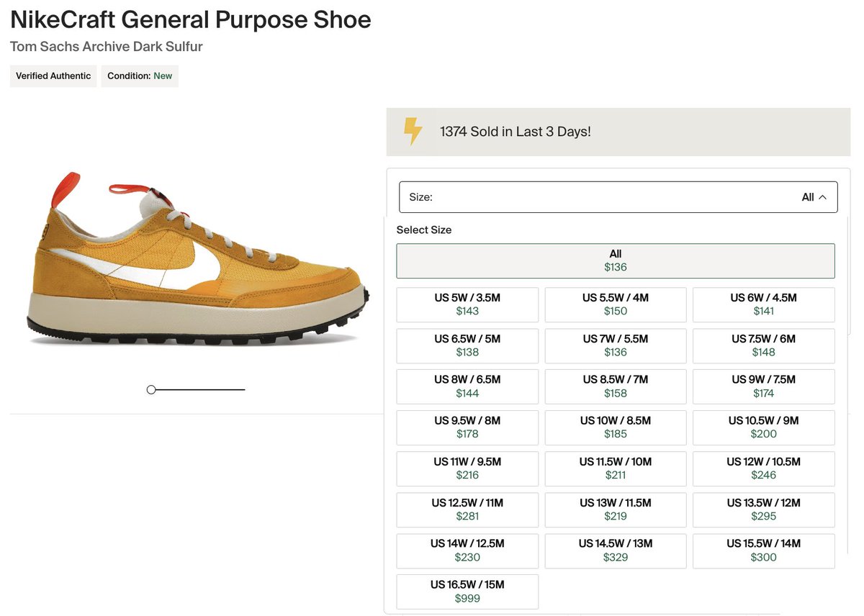Select US 11W / 9.5M for $216
Image resolution: width=864 pixels, height=616 pixels.
pyautogui.click(x=467, y=468)
